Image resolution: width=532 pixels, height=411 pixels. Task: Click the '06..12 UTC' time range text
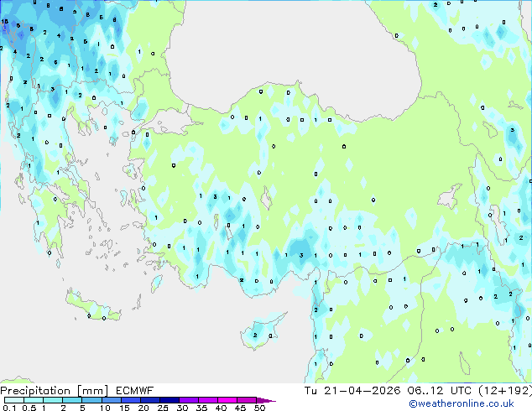tap(440, 391)
